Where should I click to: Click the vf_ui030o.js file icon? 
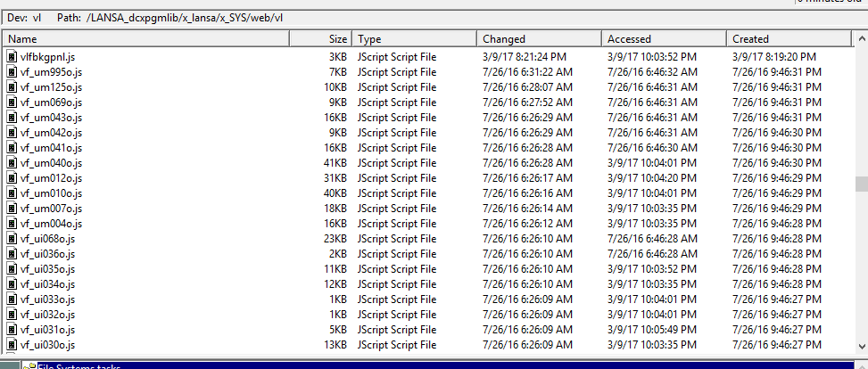pyautogui.click(x=12, y=345)
